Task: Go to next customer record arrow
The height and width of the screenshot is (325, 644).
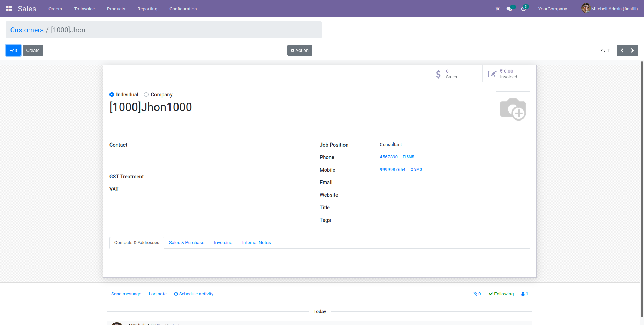Action: point(633,51)
